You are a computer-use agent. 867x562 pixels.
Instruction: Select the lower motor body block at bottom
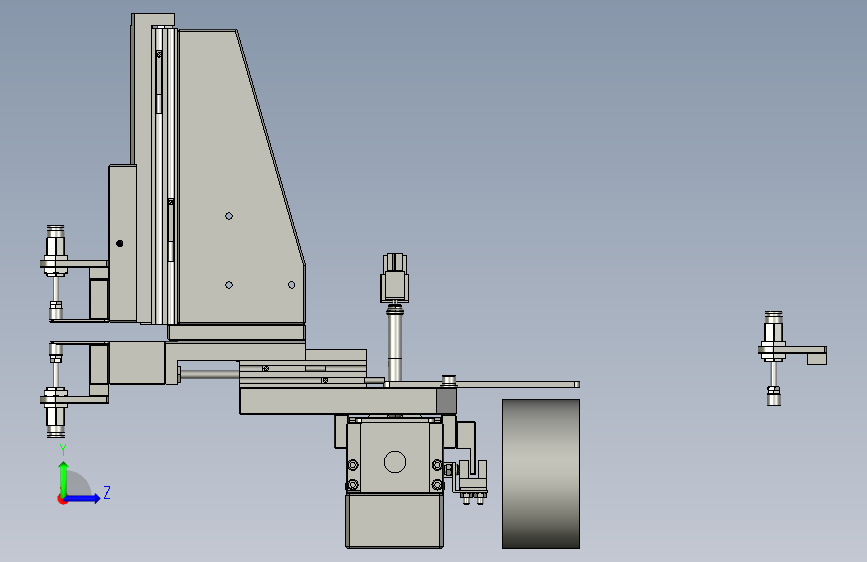[394, 521]
